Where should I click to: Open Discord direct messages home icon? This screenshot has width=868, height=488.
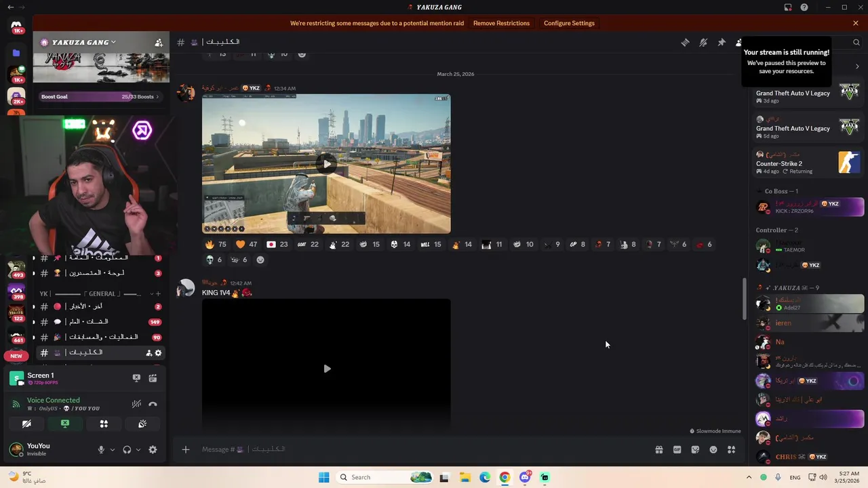pyautogui.click(x=16, y=26)
